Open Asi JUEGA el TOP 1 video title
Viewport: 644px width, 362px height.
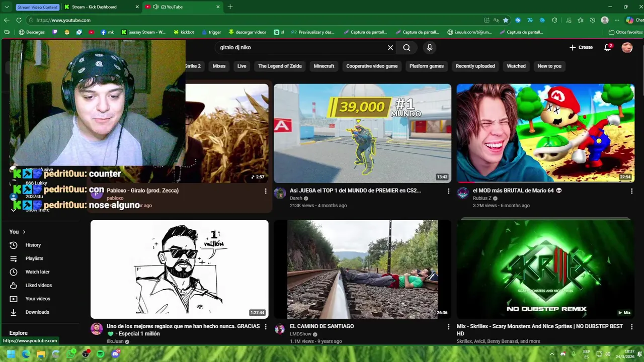pyautogui.click(x=355, y=191)
